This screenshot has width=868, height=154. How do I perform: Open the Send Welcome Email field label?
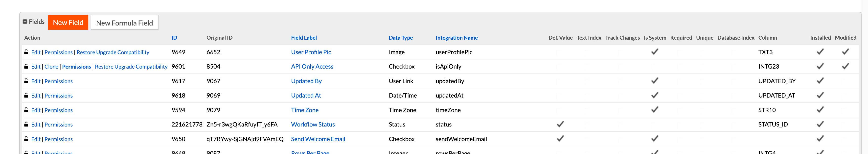click(x=318, y=139)
